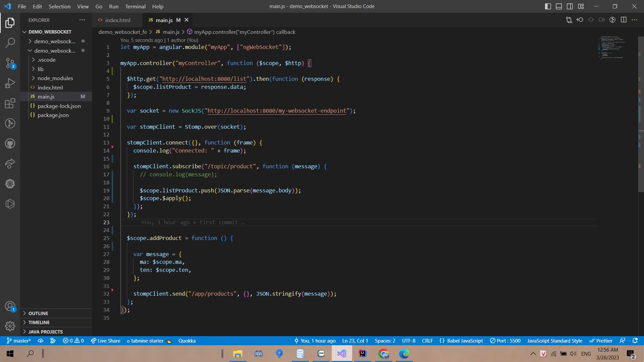
Task: Toggle the bottom Panel visibility
Action: click(x=559, y=6)
